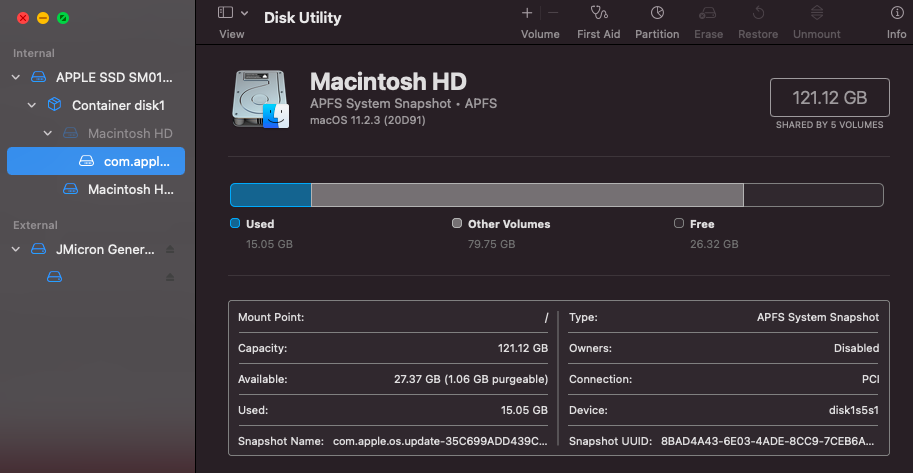Eject the JMicron Gener... disk
The width and height of the screenshot is (913, 473).
pos(170,249)
